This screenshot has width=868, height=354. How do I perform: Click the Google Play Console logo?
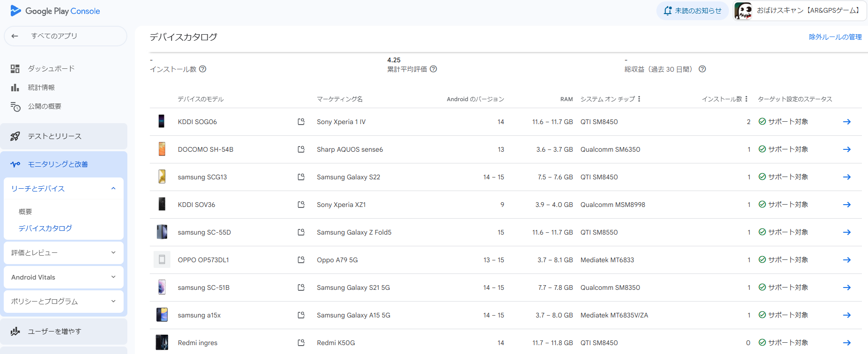[x=55, y=11]
